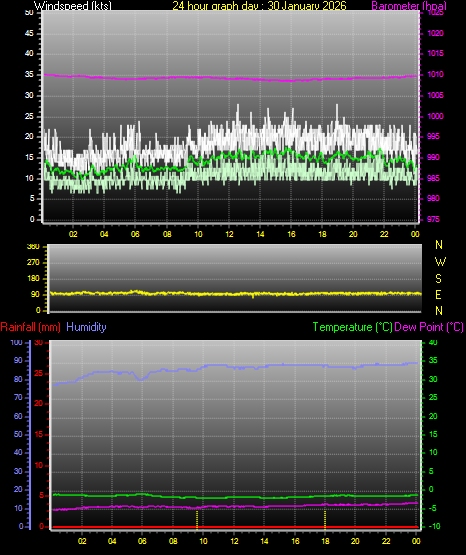Click the yellow marker near 10 hours
The width and height of the screenshot is (466, 555).
[x=197, y=519]
